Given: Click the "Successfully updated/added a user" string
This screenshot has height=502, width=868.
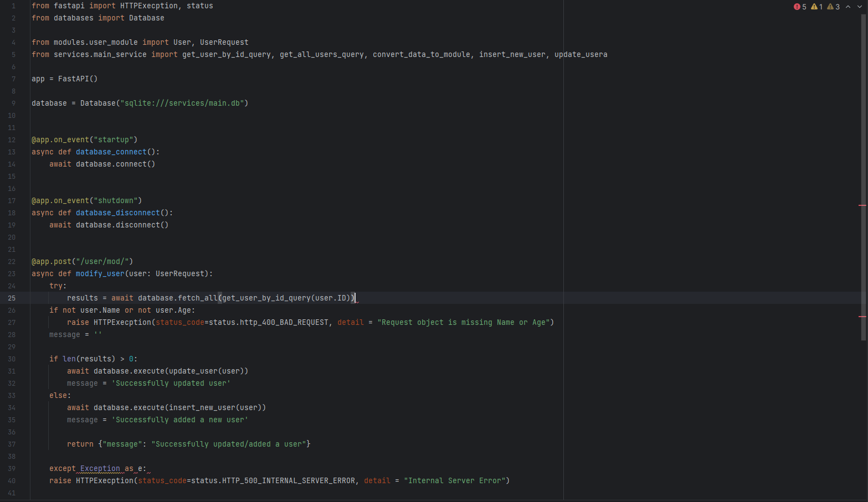Looking at the screenshot, I should [x=229, y=444].
